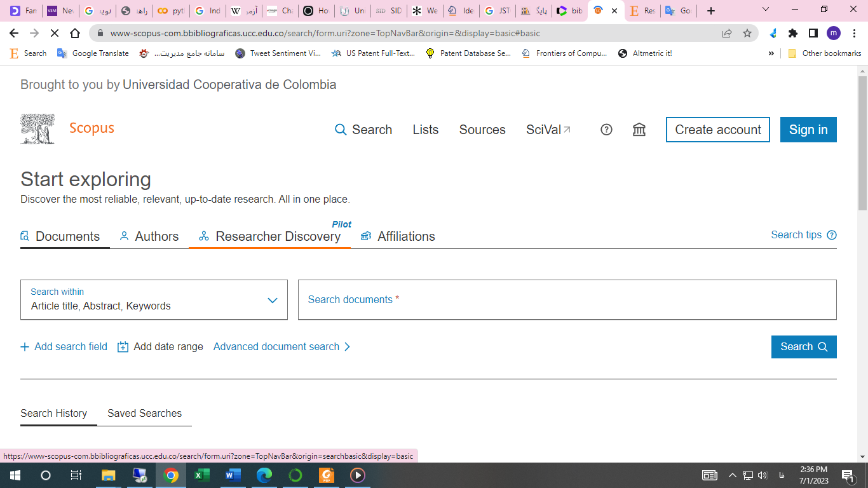Viewport: 868px width, 488px height.
Task: Close the active Scopus tab
Action: (x=614, y=11)
